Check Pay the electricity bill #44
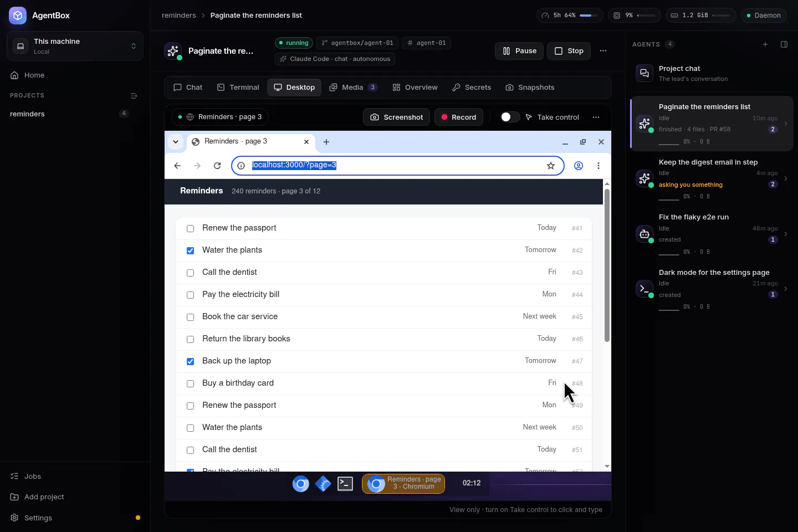Screen dimensions: 798x532 [x=190, y=295]
